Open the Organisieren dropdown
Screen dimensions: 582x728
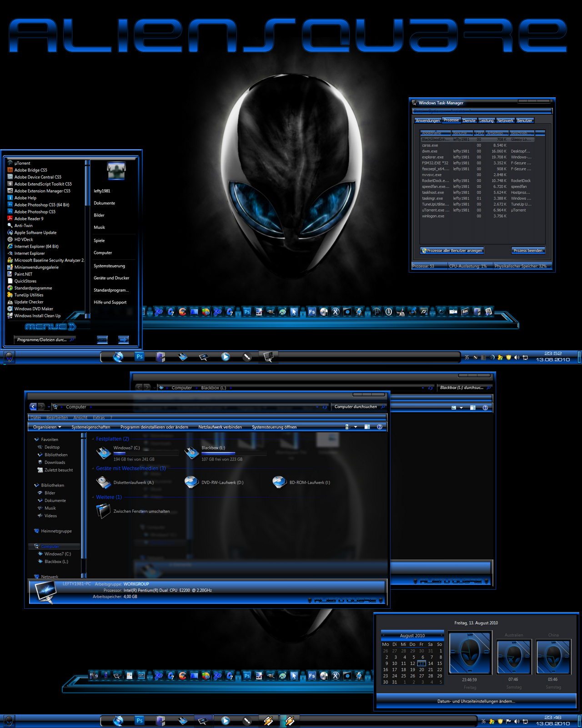click(x=47, y=427)
